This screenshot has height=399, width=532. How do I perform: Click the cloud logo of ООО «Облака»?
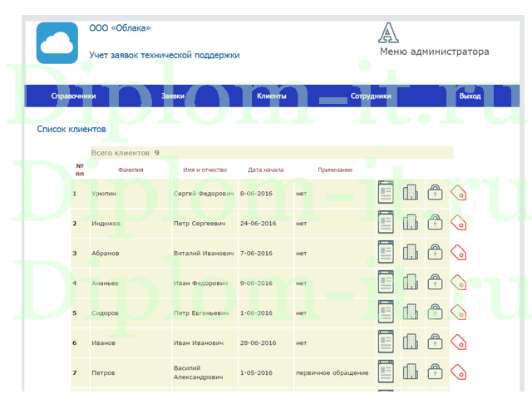coord(57,42)
